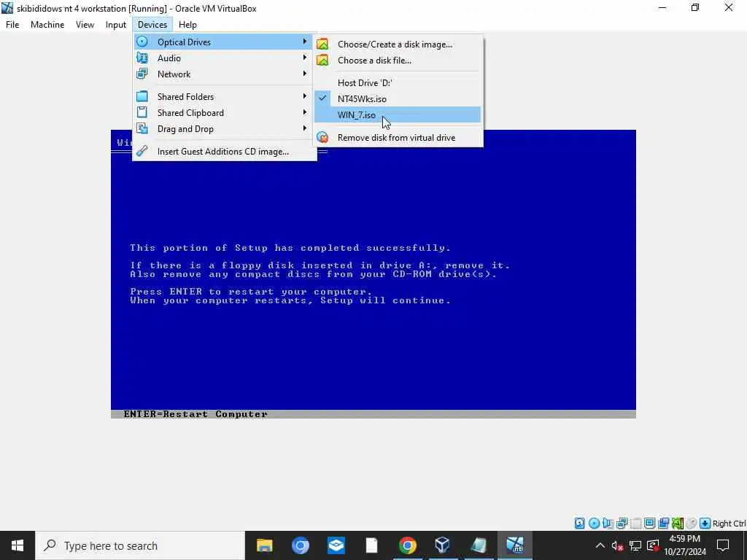
Task: Open Google Chrome from the taskbar
Action: (x=407, y=545)
